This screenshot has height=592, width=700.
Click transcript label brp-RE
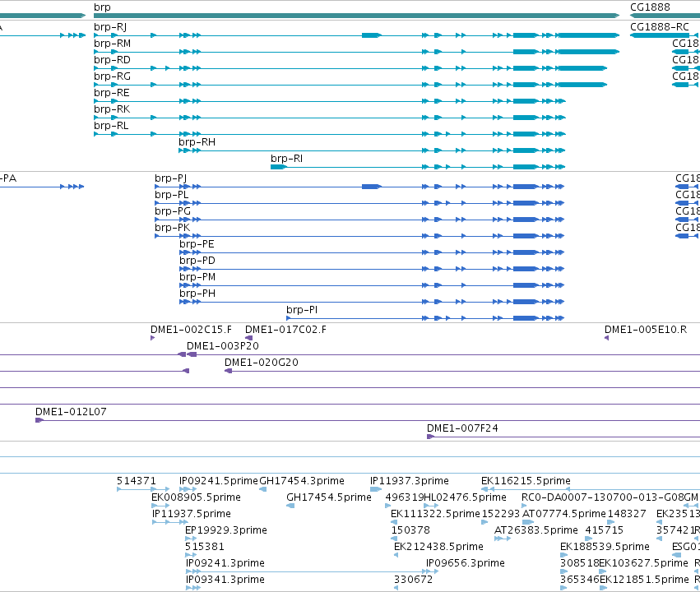pyautogui.click(x=112, y=93)
